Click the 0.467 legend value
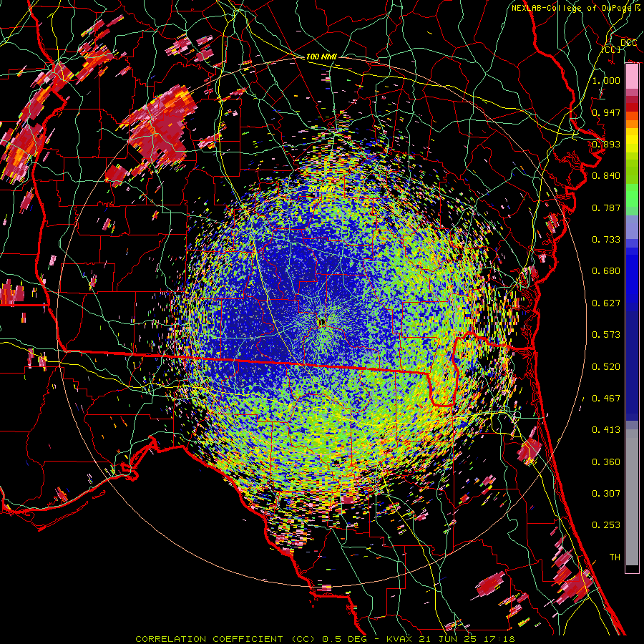Viewport: 644px width, 644px height. 606,399
